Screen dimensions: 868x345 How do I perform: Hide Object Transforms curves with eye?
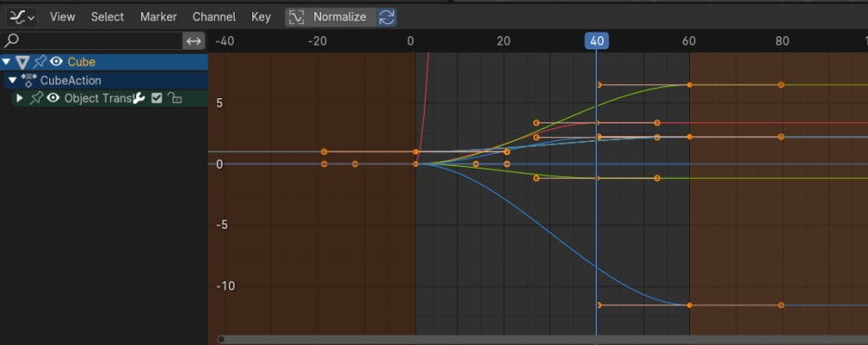[x=53, y=98]
